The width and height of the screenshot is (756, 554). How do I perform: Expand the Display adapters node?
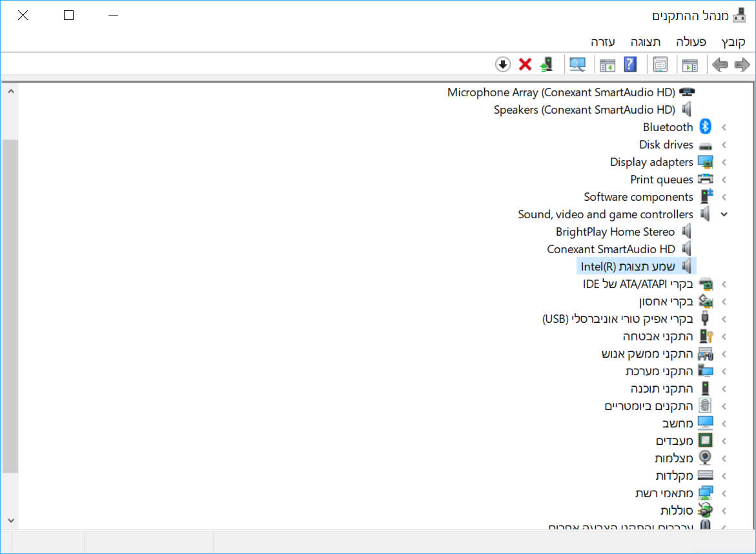coord(724,162)
